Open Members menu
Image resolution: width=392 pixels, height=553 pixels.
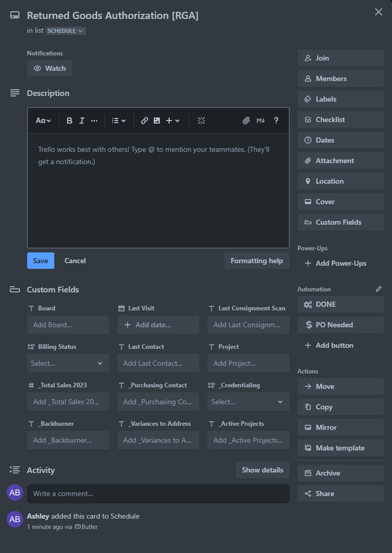(x=341, y=78)
